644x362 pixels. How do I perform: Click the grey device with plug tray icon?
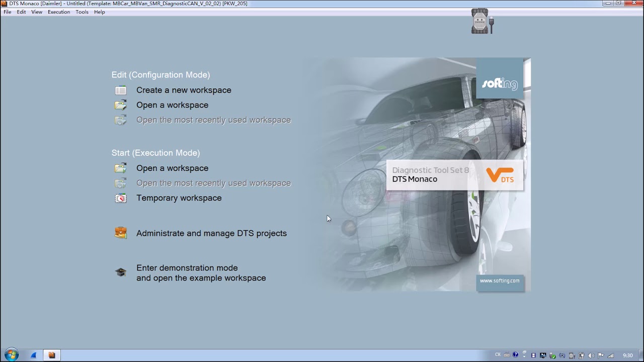572,355
